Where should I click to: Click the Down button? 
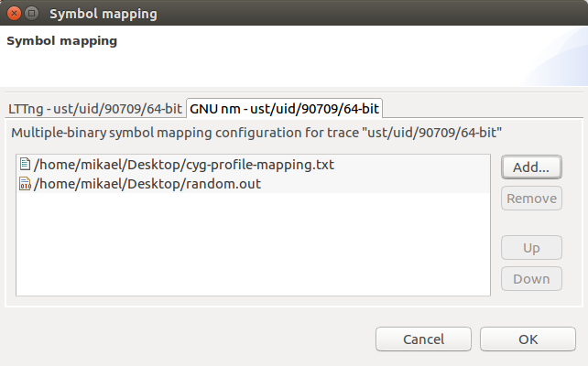[x=531, y=279]
